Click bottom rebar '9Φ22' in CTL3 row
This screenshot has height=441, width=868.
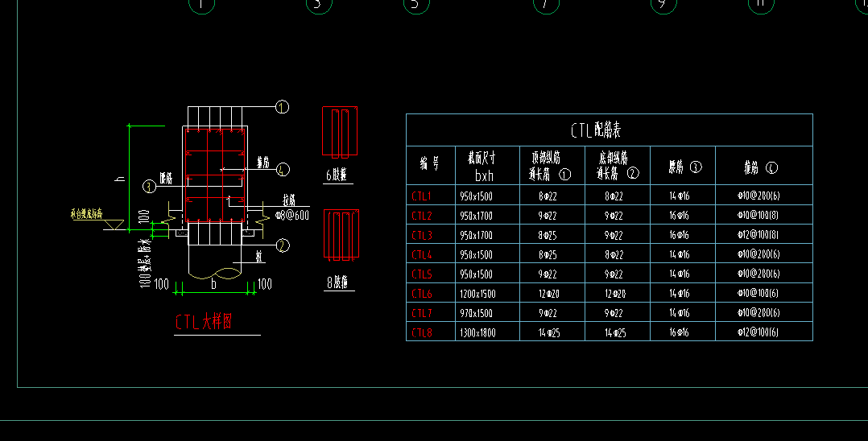614,235
